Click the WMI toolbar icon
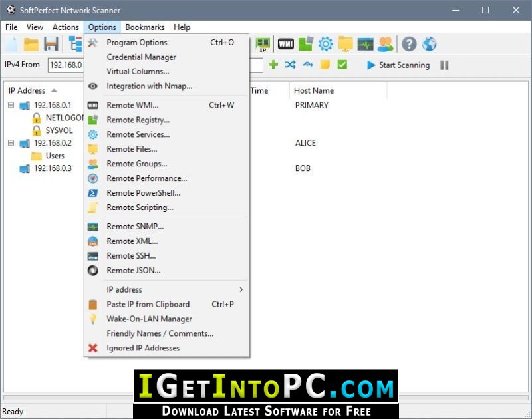This screenshot has height=419, width=532. 286,44
